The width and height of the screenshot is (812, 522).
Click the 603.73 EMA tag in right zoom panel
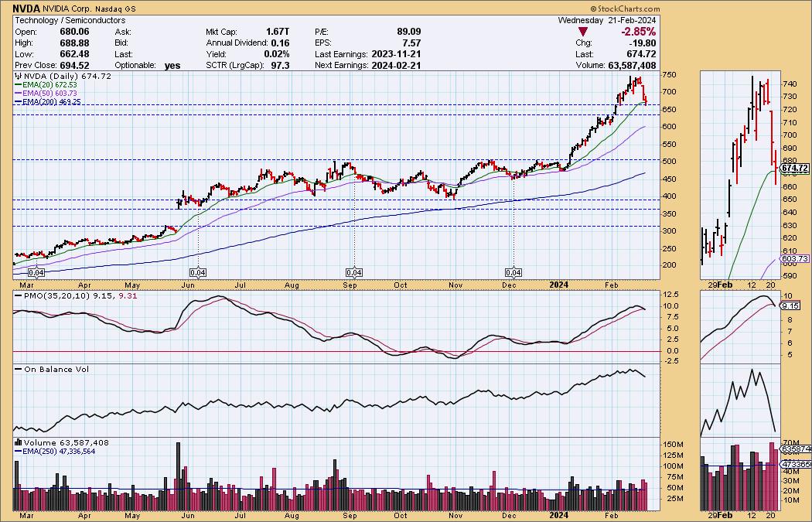(794, 258)
